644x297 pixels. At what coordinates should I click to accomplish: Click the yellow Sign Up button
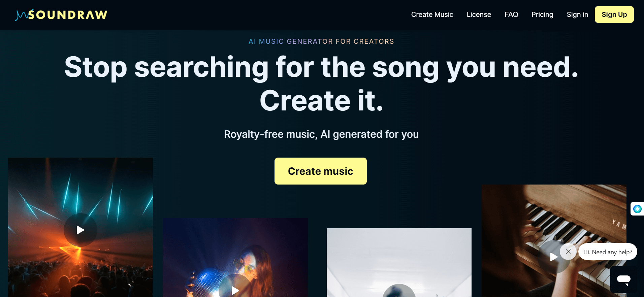[x=614, y=14]
